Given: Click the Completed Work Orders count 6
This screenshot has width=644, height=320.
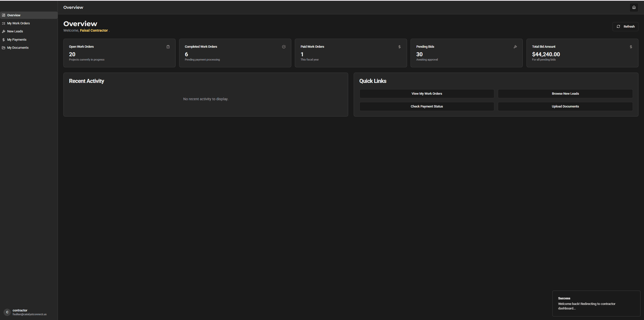Looking at the screenshot, I should (x=186, y=54).
